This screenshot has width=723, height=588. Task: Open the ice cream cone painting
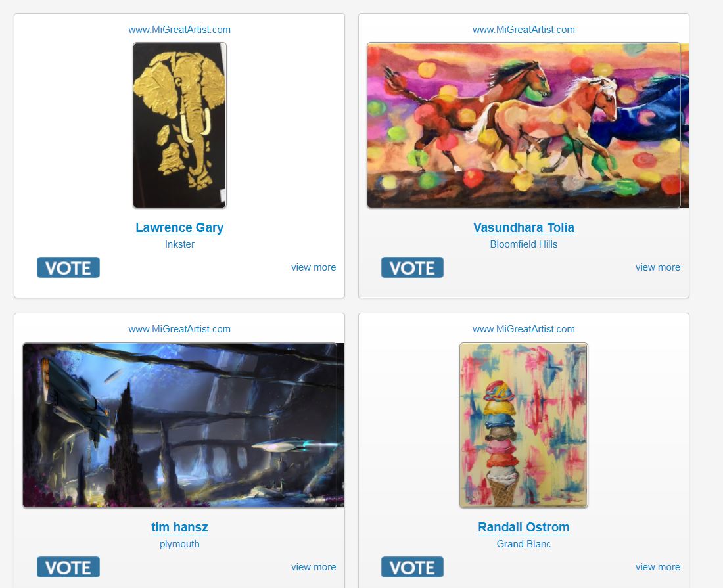pos(524,425)
